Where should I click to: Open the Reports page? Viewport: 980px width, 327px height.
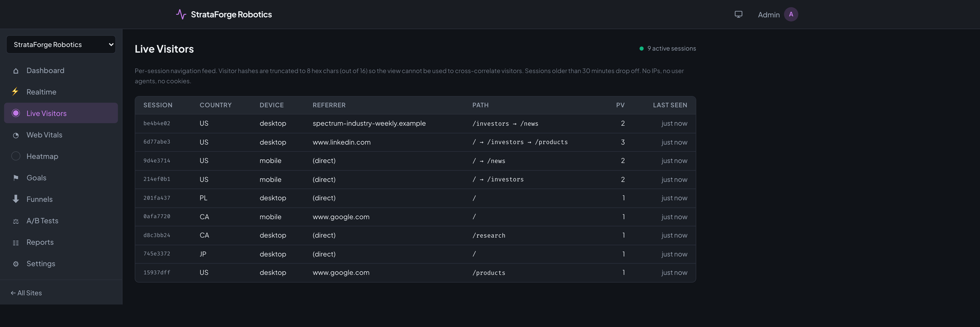pos(61,242)
